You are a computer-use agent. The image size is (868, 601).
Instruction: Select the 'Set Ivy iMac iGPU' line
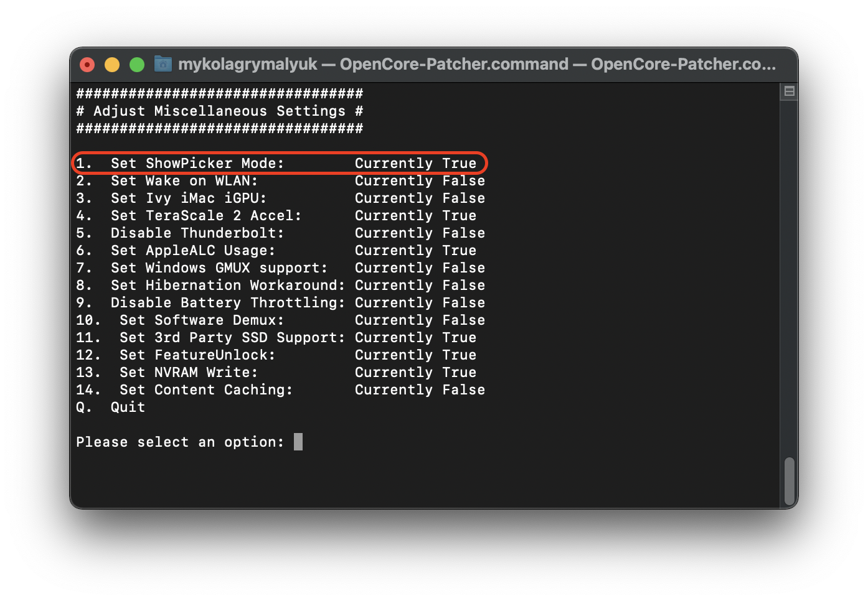coord(188,198)
